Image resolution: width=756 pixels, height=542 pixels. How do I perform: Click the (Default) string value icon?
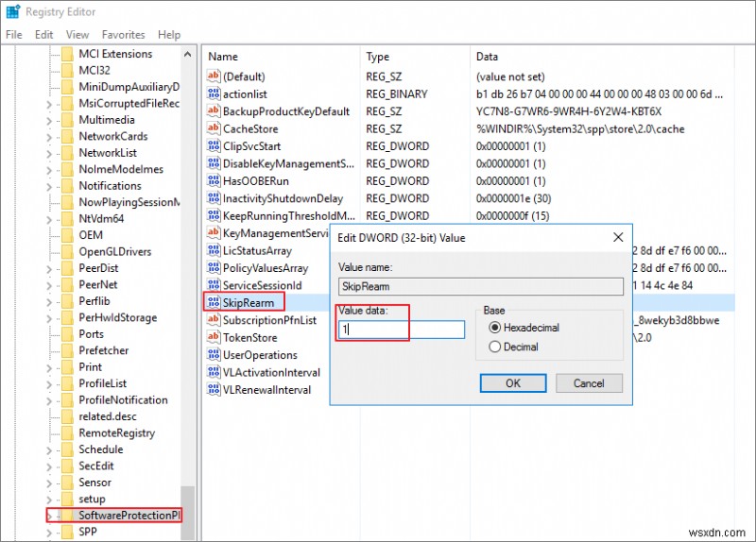click(214, 76)
